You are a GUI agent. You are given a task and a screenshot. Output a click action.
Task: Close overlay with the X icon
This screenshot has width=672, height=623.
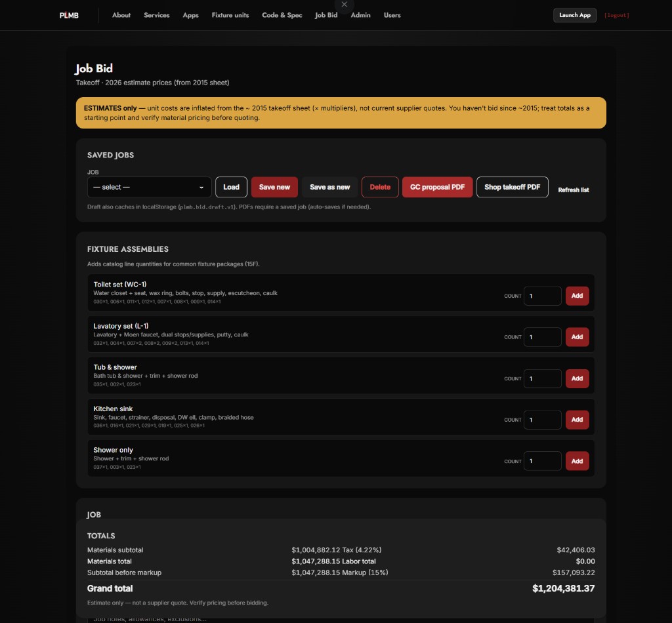[344, 5]
